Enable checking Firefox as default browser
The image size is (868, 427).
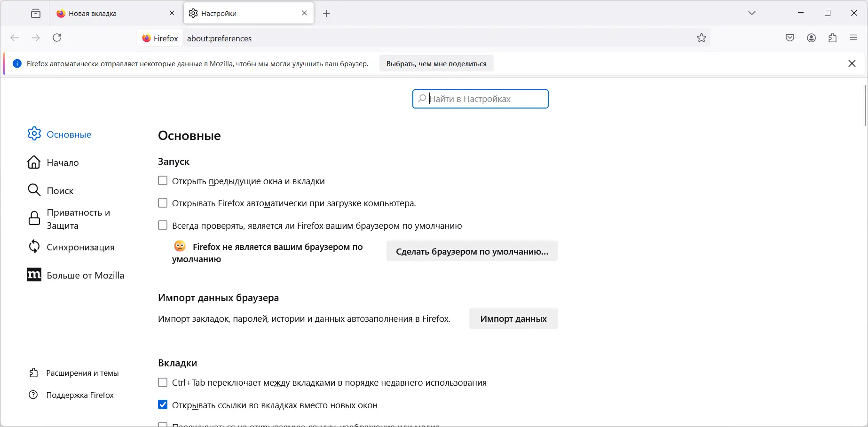pos(163,225)
